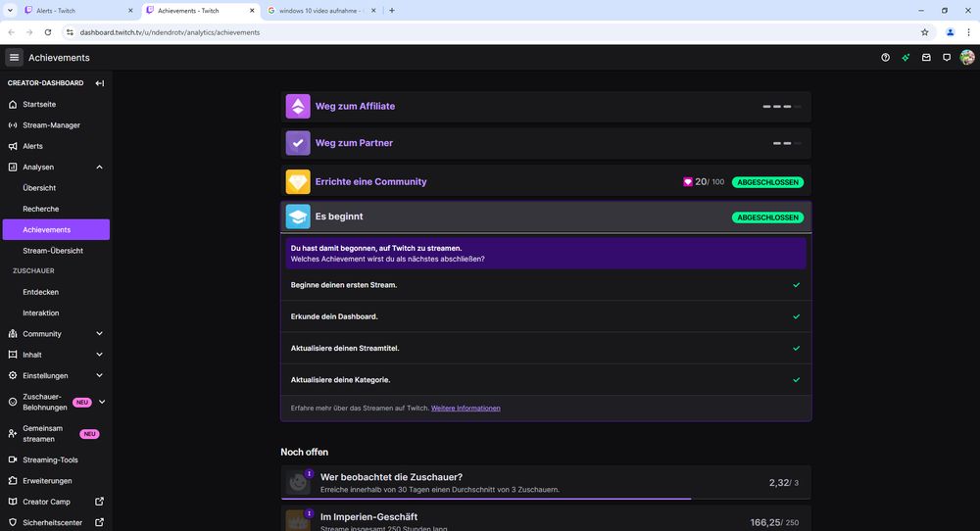980x531 pixels.
Task: Open the inbox mail icon
Action: [926, 58]
